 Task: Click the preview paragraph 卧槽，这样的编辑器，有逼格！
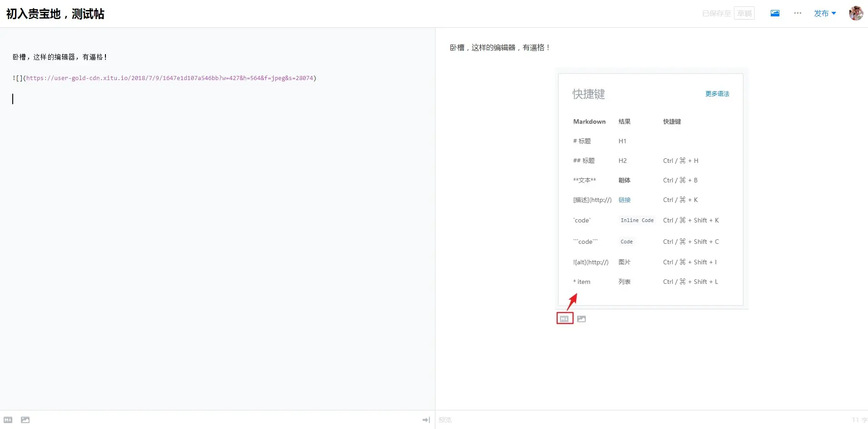(x=500, y=47)
